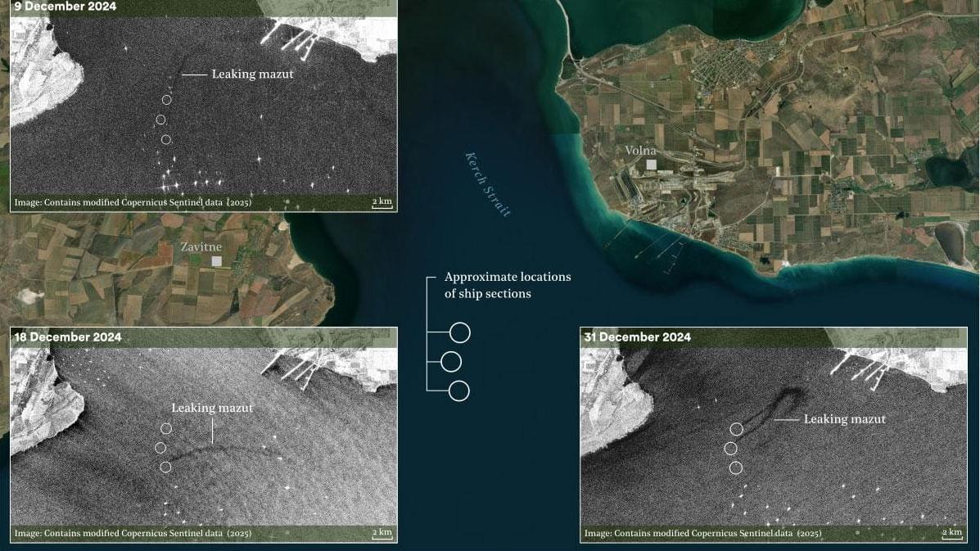Click the bottom circle in the legend
This screenshot has width=980, height=551.
click(459, 391)
